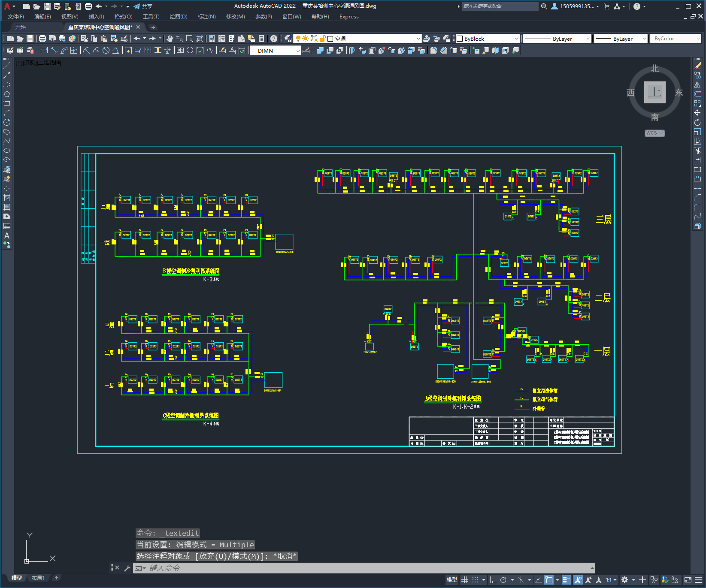The height and width of the screenshot is (588, 706).
Task: Click the Plot printer icon
Action: click(x=42, y=39)
